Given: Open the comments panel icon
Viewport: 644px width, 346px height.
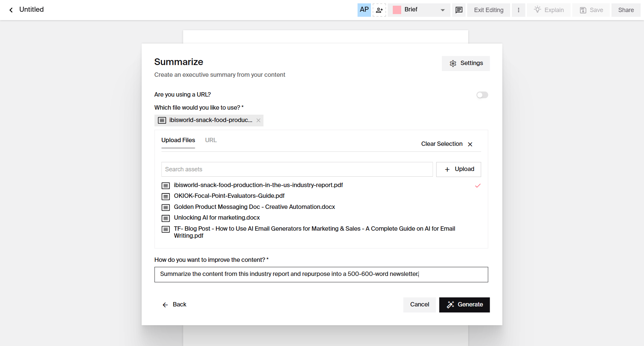Looking at the screenshot, I should [459, 10].
